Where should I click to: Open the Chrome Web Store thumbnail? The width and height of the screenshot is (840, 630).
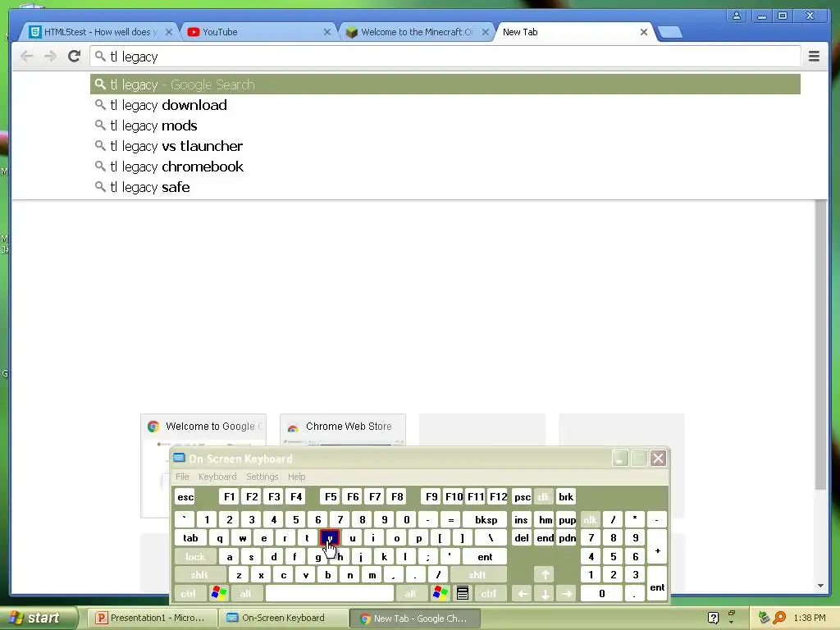pos(343,430)
